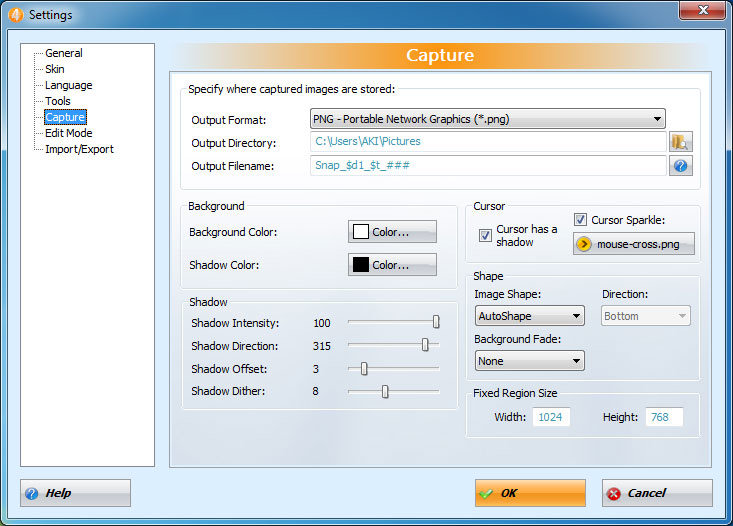Click the Shadow Dither slider handle
Viewport: 733px width, 526px height.
point(385,391)
